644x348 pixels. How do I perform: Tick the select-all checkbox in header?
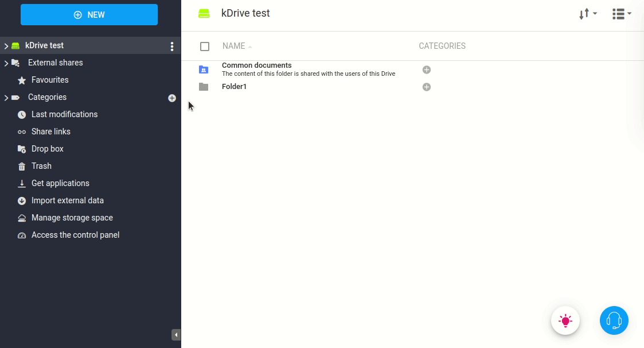205,47
